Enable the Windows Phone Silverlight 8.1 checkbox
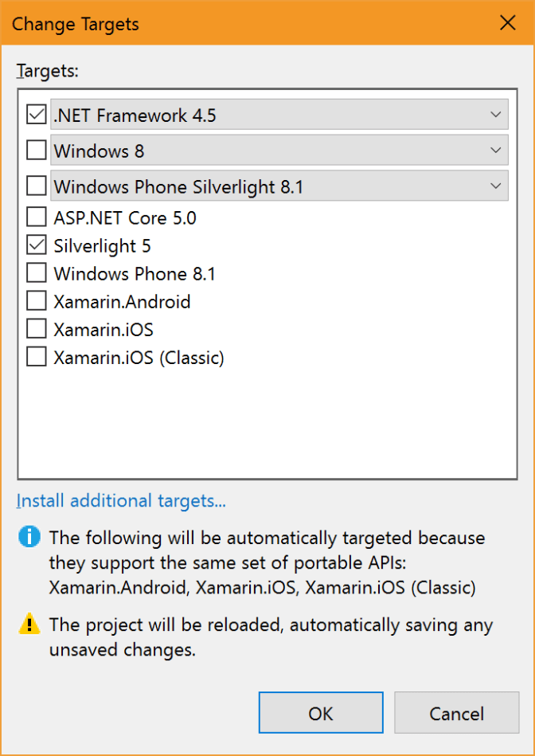535x756 pixels. 36,185
